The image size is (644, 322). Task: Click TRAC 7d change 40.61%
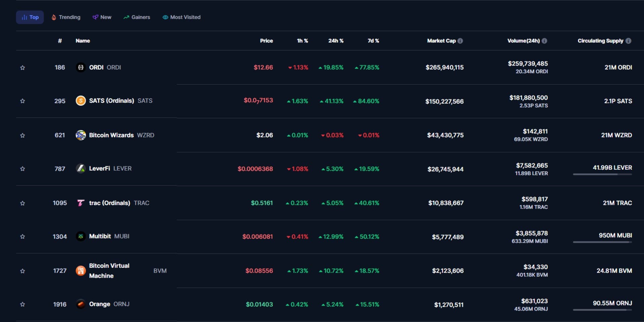click(x=367, y=203)
